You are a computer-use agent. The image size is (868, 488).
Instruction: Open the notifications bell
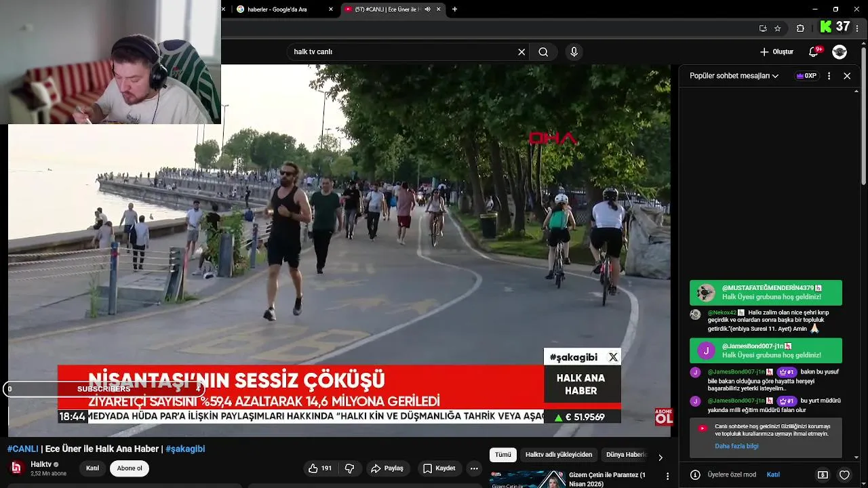point(814,52)
